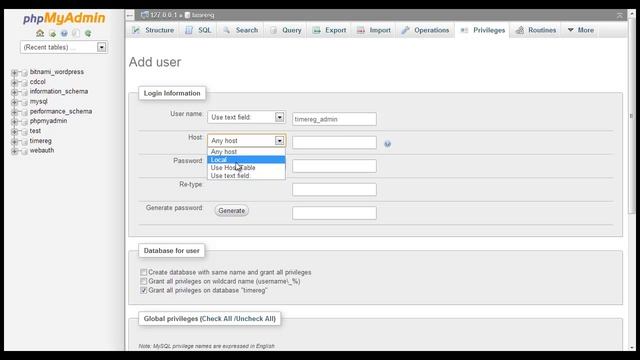This screenshot has height=360, width=640.
Task: Click the Host help question icon
Action: [x=387, y=144]
